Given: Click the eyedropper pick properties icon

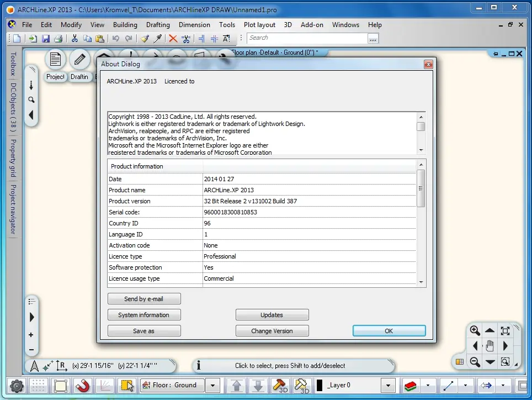Looking at the screenshot, I should (x=157, y=38).
